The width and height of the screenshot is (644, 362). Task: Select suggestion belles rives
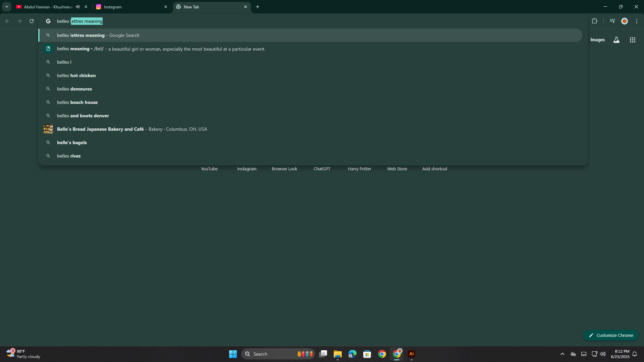310,156
